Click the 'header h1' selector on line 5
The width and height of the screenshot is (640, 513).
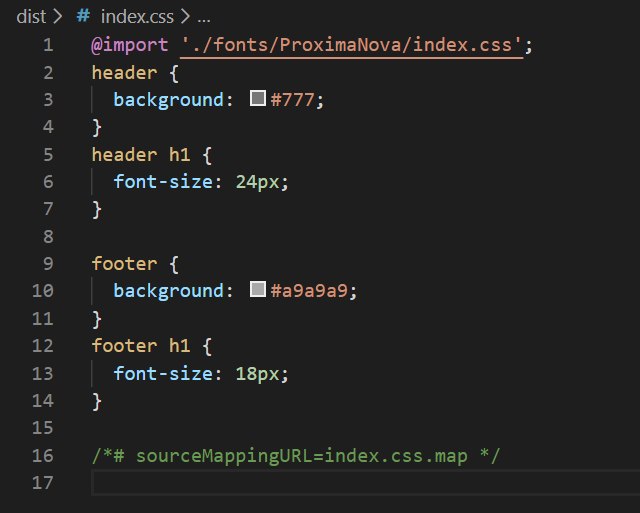141,155
